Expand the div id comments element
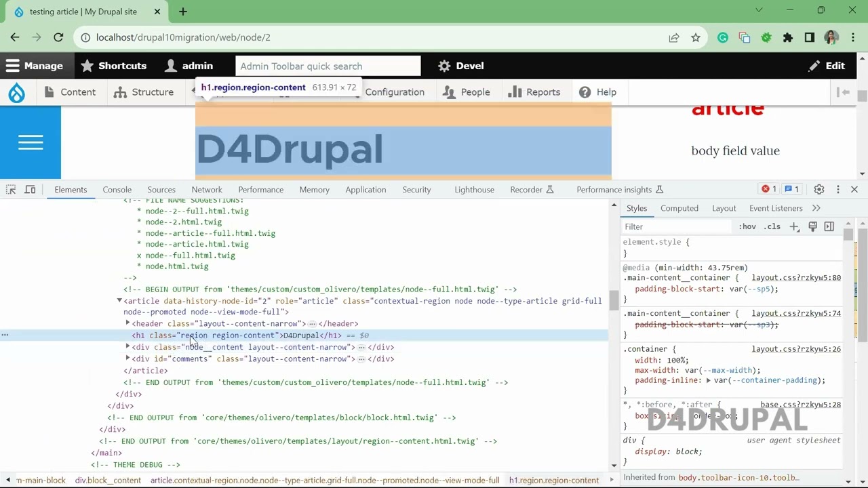The height and width of the screenshot is (488, 868). tap(127, 359)
